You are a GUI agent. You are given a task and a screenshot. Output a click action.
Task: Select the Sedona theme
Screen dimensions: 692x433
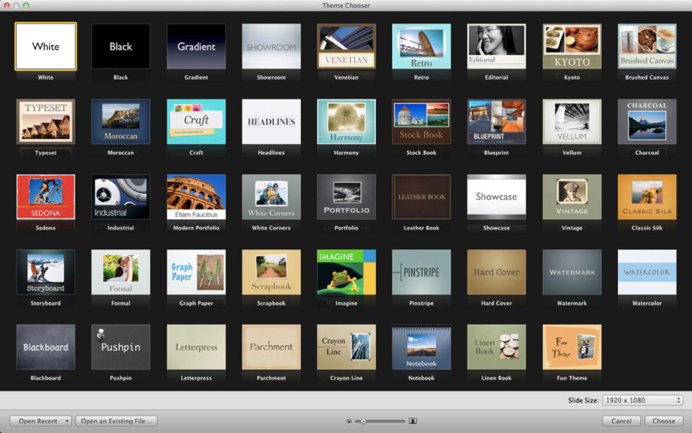click(x=45, y=197)
